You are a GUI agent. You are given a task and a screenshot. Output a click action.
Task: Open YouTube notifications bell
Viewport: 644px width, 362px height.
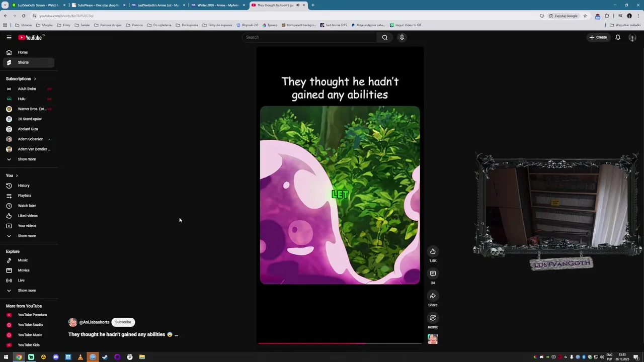[x=618, y=37]
